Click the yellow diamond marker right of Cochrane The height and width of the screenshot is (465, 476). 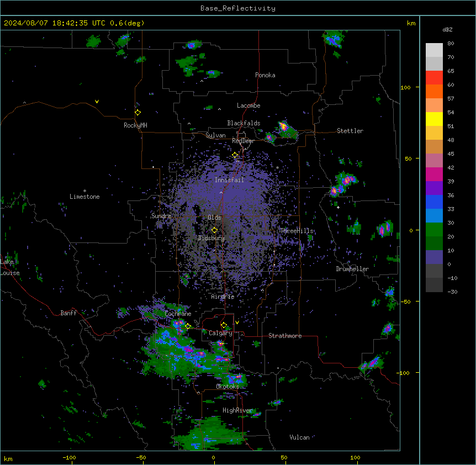point(188,326)
